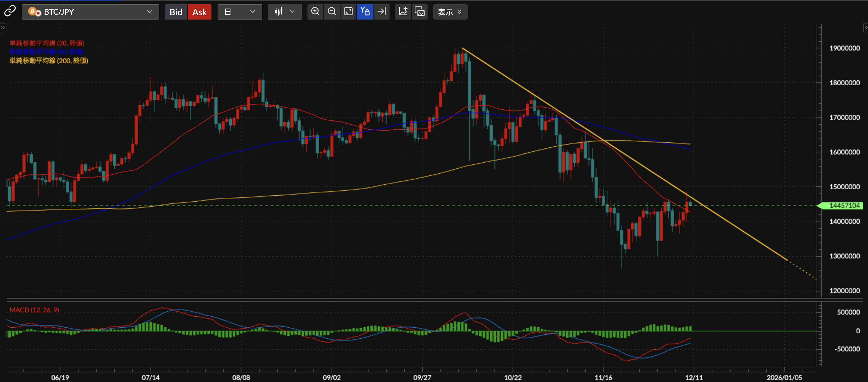Click the save chart image icon
Screen dimensions: 868x382
click(420, 12)
